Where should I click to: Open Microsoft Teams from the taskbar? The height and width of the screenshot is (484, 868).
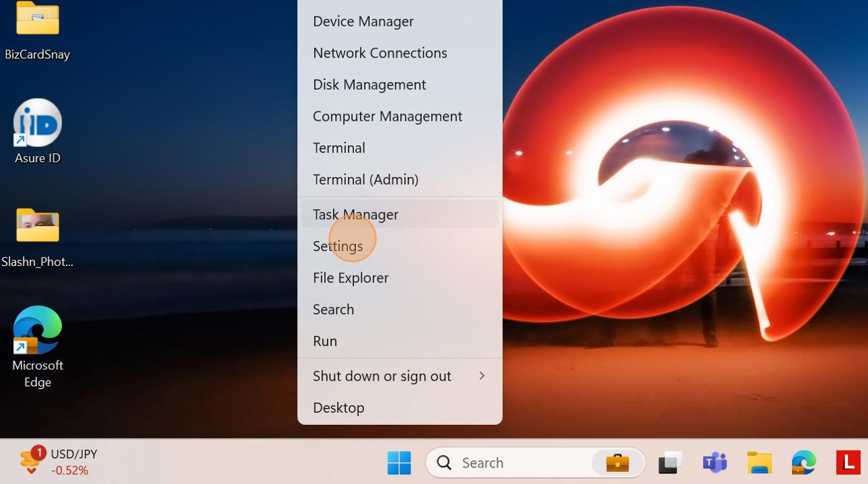tap(714, 462)
